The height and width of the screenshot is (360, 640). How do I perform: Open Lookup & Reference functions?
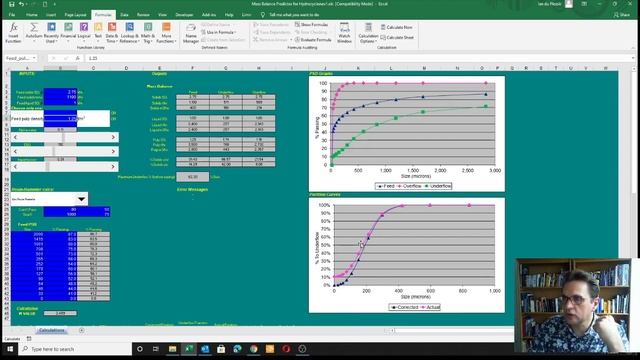129,33
